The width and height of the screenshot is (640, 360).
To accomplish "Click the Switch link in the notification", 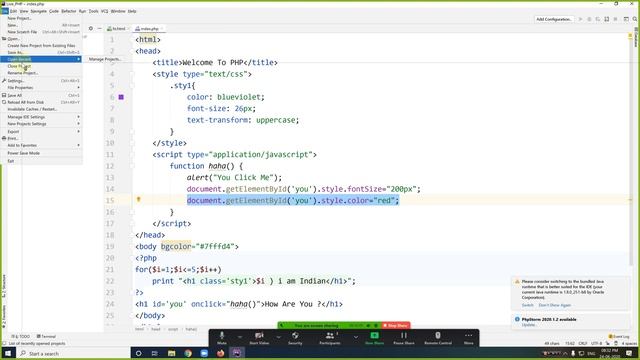I will (527, 305).
